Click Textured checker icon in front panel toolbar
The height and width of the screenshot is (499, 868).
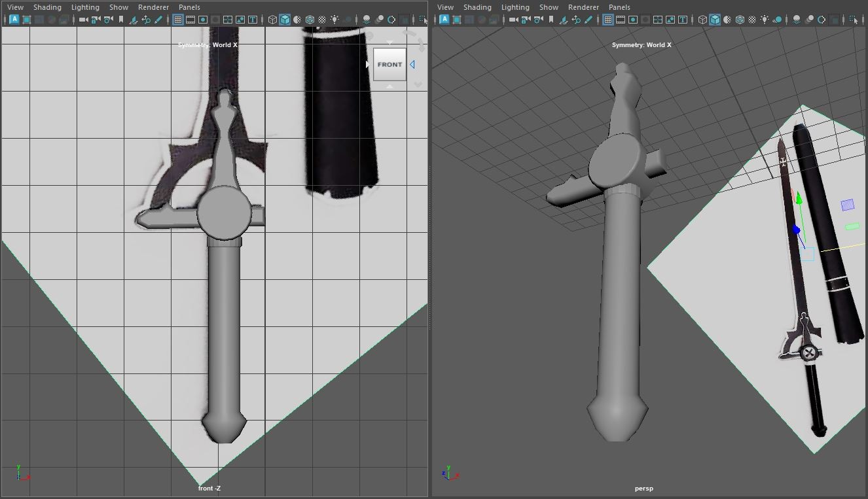[x=323, y=20]
